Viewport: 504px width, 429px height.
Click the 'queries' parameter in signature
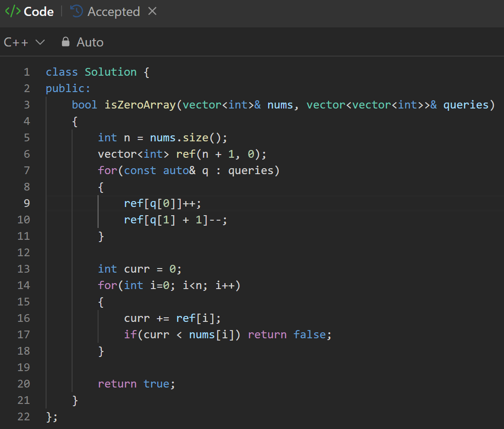[466, 105]
